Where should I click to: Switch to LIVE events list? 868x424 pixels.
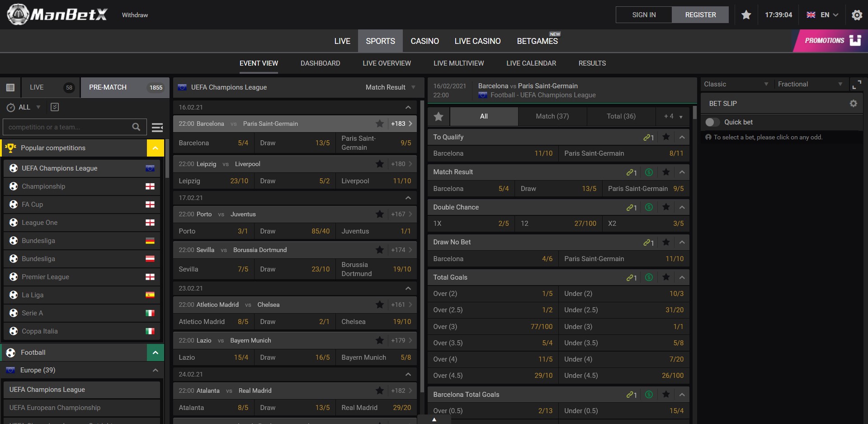pyautogui.click(x=51, y=87)
